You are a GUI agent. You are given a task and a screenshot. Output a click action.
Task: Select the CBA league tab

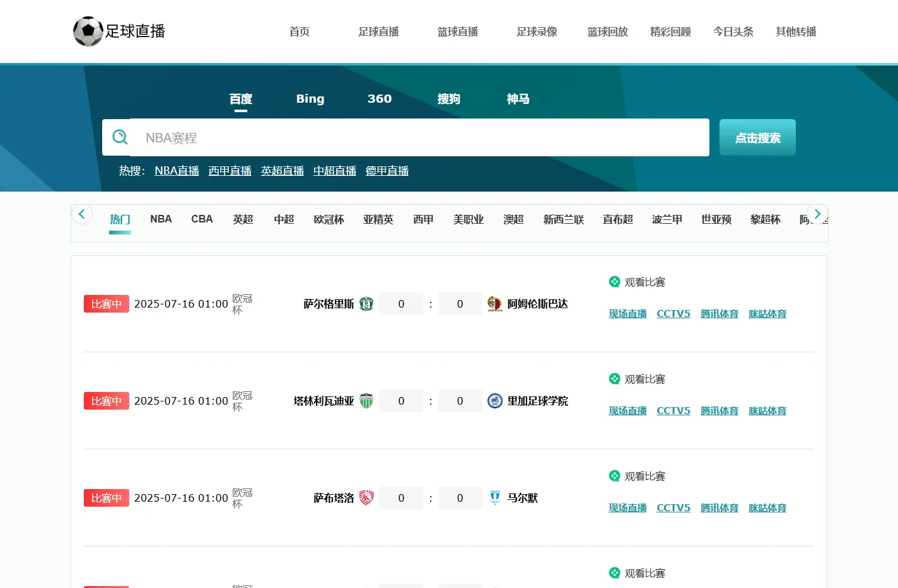click(x=202, y=219)
